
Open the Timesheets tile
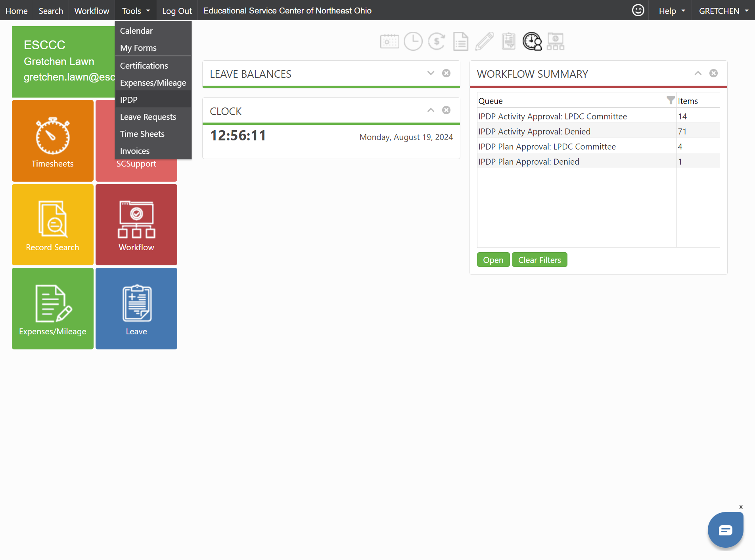click(53, 141)
